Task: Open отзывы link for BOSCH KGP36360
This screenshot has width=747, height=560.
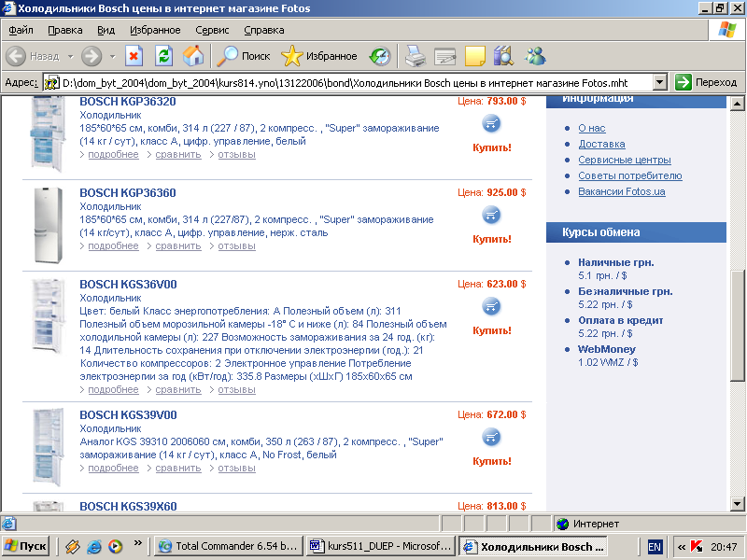Action: click(x=237, y=245)
